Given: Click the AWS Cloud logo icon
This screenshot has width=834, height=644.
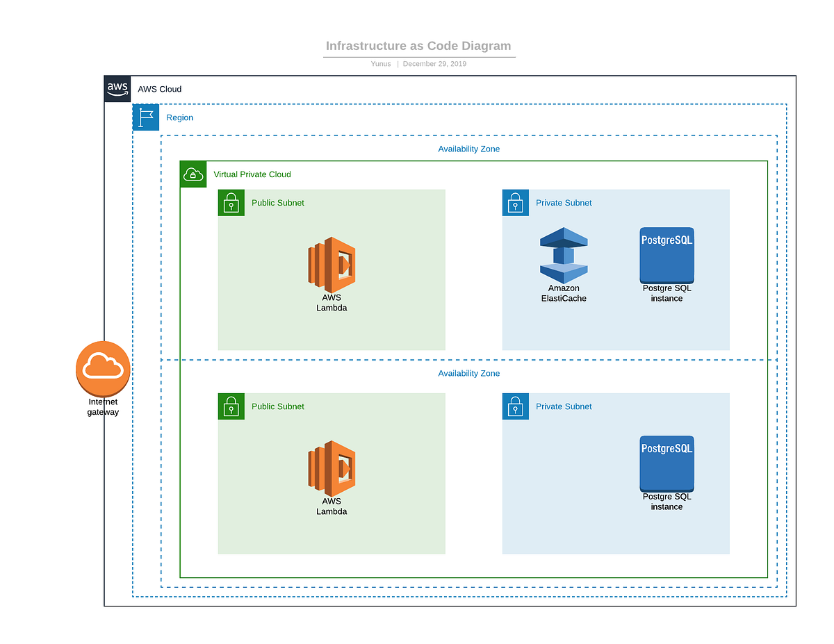Looking at the screenshot, I should pyautogui.click(x=117, y=89).
